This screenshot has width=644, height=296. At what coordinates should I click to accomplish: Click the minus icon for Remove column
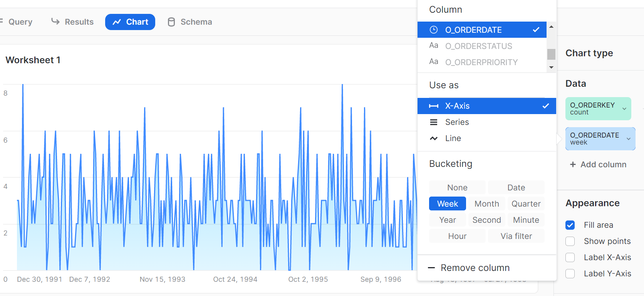431,268
